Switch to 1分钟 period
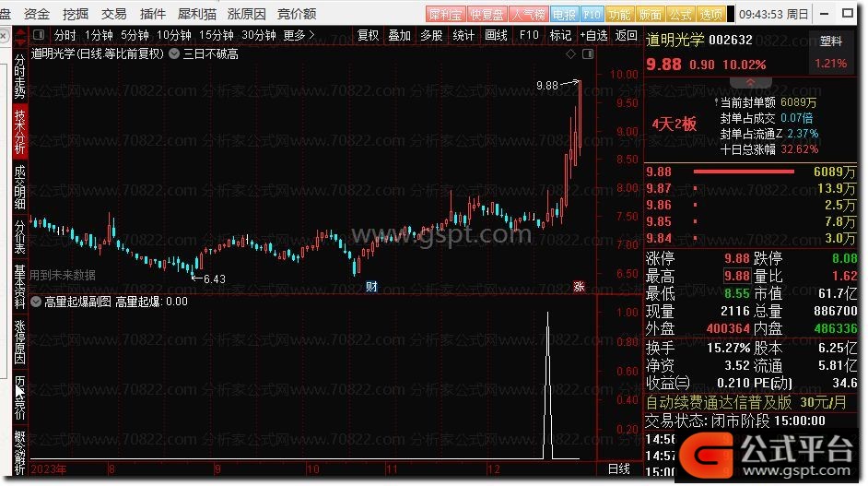Screen dimensions: 868x486 (100, 35)
